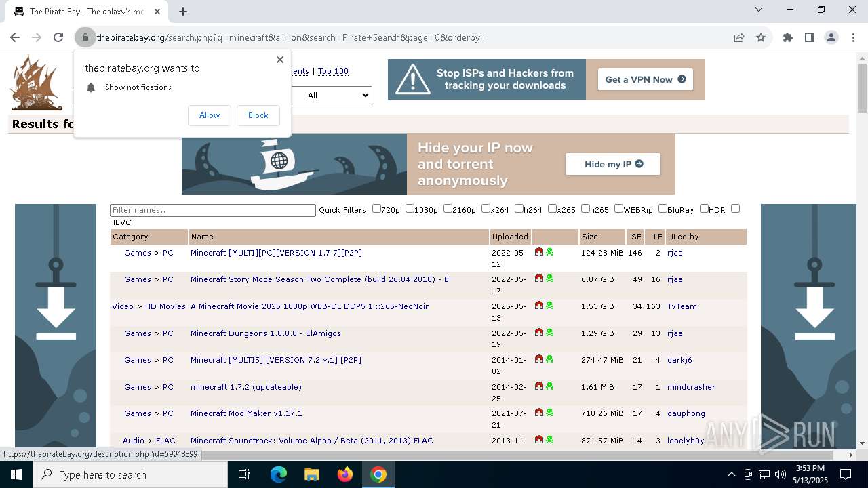Open A Minecraft Movie 2025 torrent link

coord(309,306)
